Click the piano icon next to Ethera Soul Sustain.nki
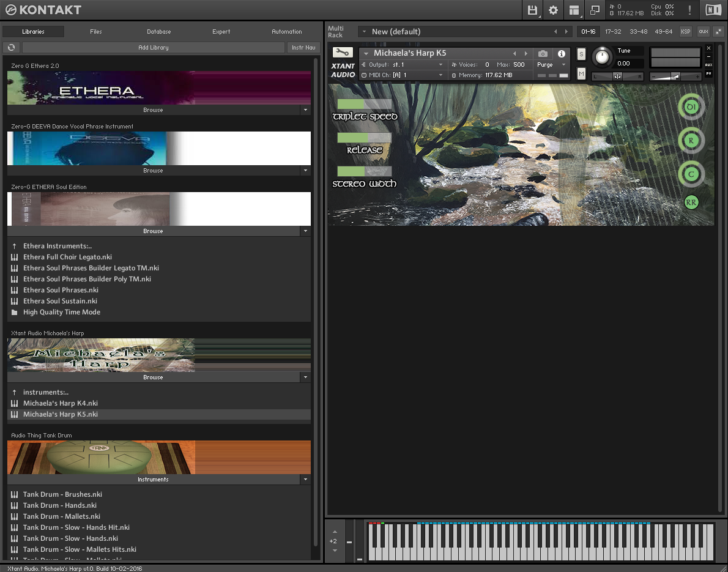This screenshot has height=572, width=728. pyautogui.click(x=15, y=302)
